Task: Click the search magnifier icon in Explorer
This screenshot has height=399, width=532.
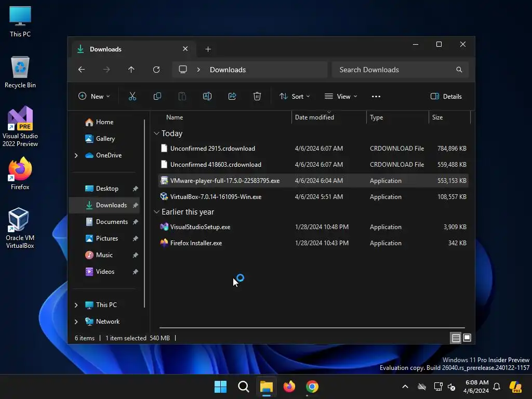Action: coord(459,70)
